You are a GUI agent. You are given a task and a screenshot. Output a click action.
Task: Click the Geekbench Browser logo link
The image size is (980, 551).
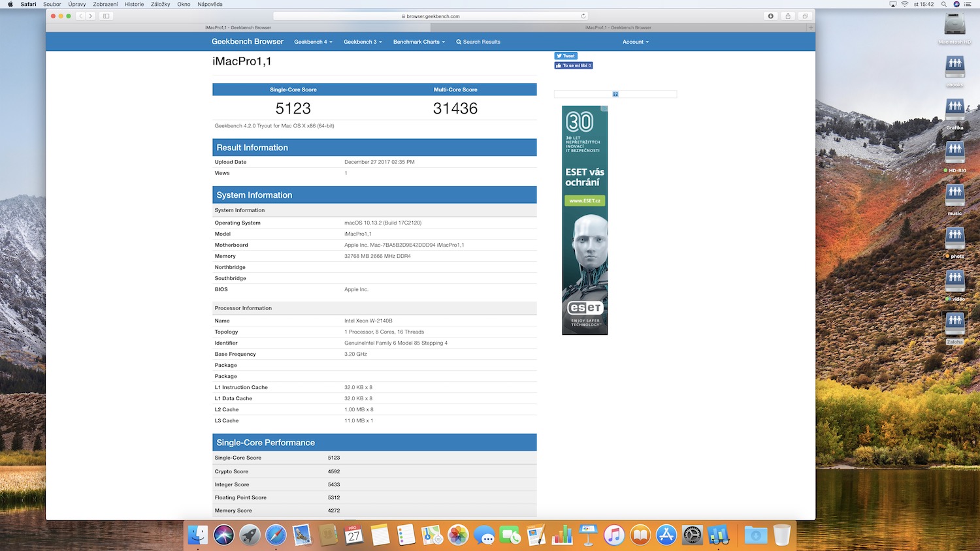[x=248, y=42]
